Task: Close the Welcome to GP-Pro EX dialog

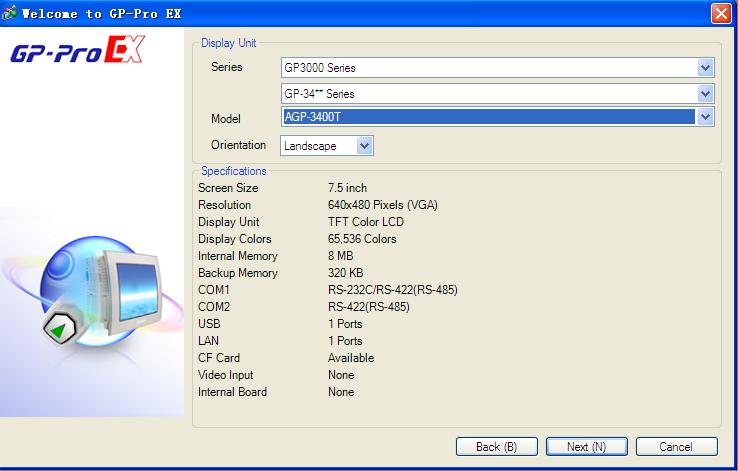Action: [x=720, y=13]
